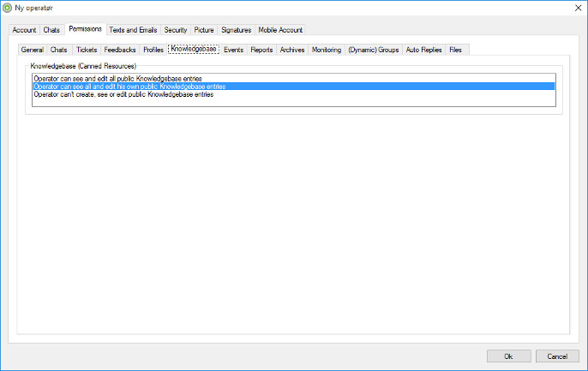Viewport: 588px width, 371px height.
Task: Switch to the Account tab
Action: (x=24, y=30)
